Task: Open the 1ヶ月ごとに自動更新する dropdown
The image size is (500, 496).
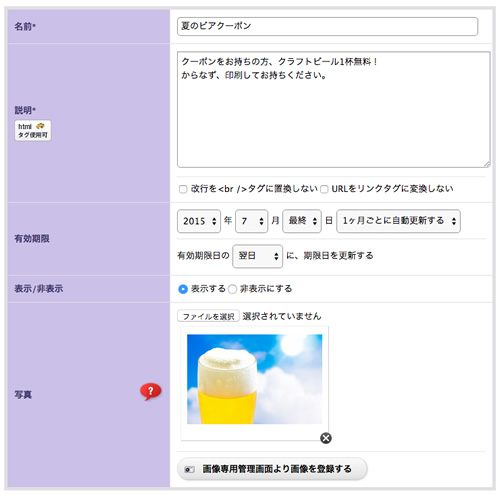Action: coord(398,221)
